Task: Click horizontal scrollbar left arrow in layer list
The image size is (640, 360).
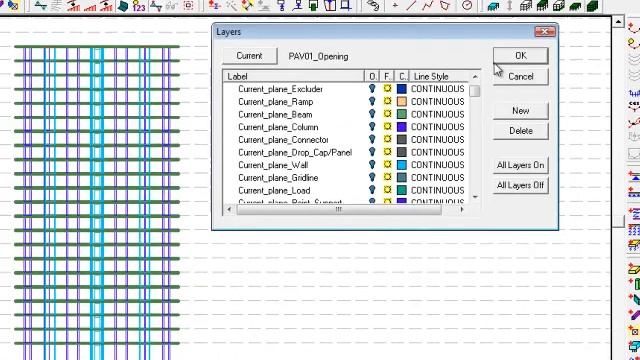Action: 229,209
